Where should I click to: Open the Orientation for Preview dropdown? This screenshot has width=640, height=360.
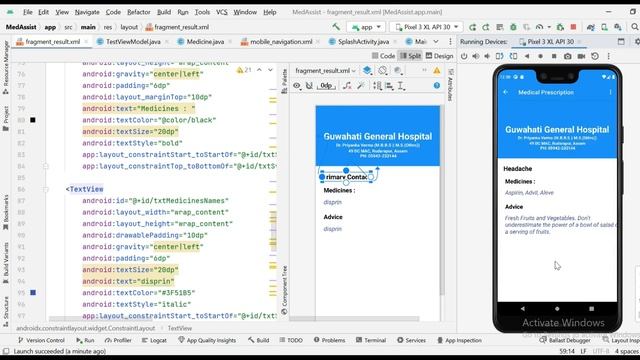coord(383,71)
